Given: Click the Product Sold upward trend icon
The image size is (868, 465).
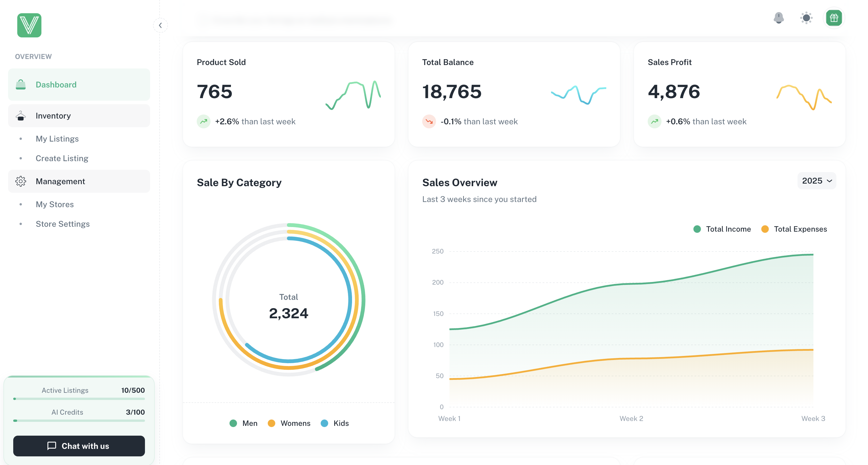Looking at the screenshot, I should (204, 121).
